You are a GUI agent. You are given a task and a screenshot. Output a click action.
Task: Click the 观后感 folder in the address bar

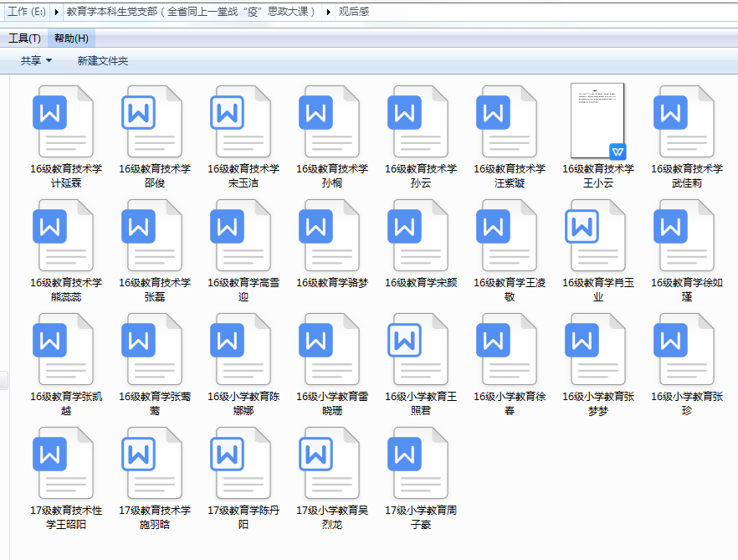[x=353, y=12]
